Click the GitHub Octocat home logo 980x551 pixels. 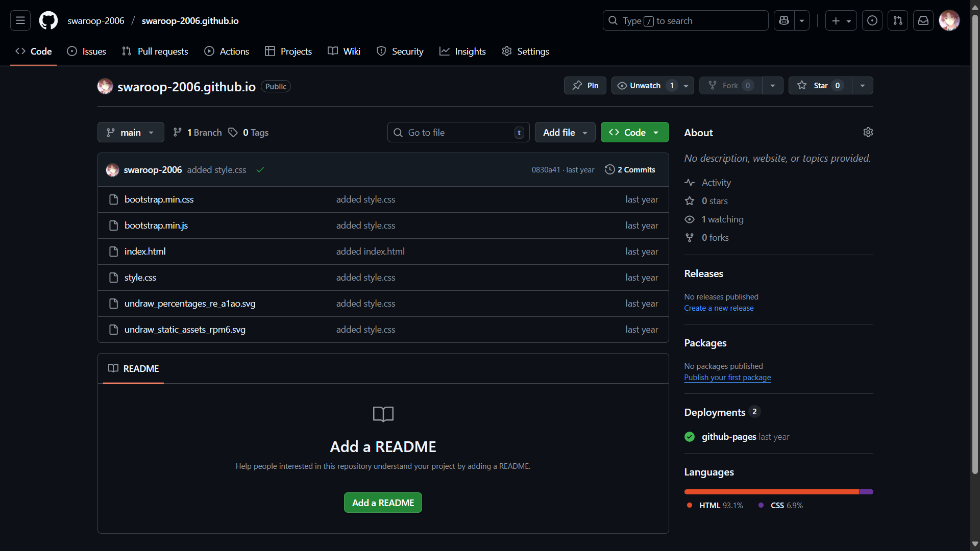coord(48,21)
